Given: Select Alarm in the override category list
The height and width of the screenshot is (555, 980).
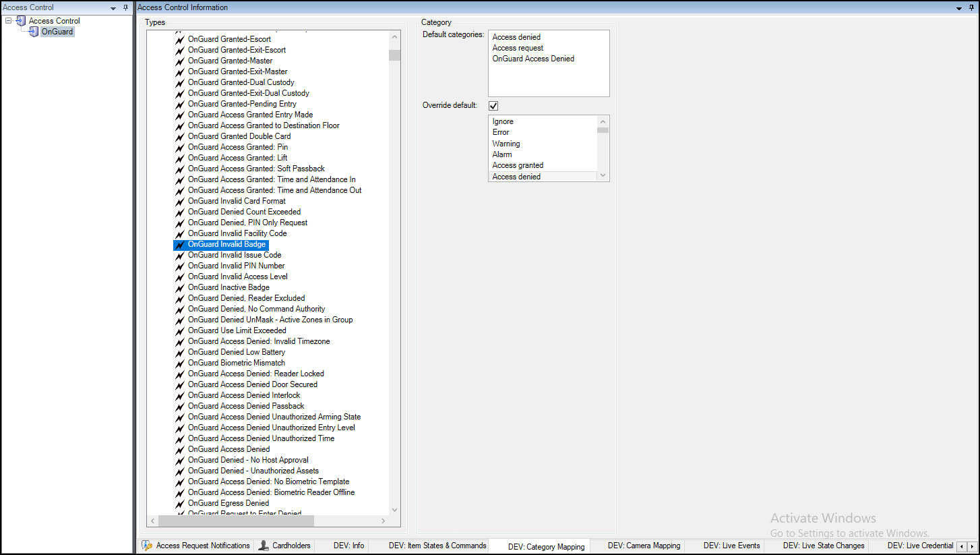Looking at the screenshot, I should coord(502,154).
